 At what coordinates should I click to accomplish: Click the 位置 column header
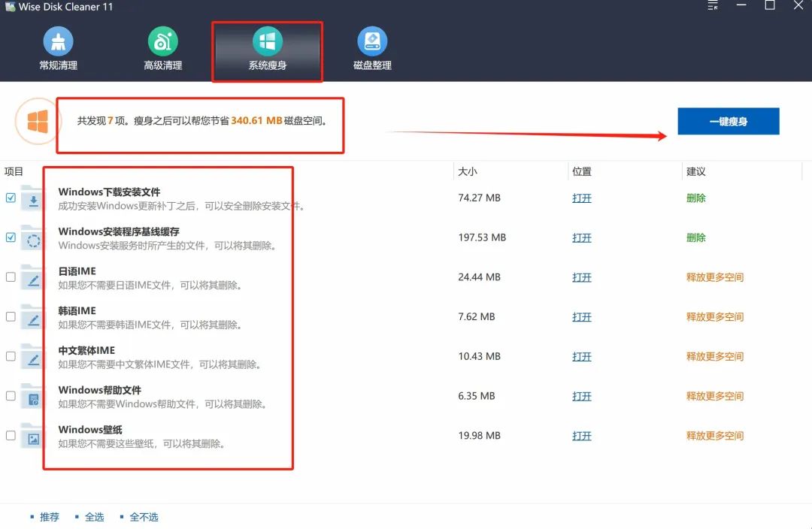581,171
